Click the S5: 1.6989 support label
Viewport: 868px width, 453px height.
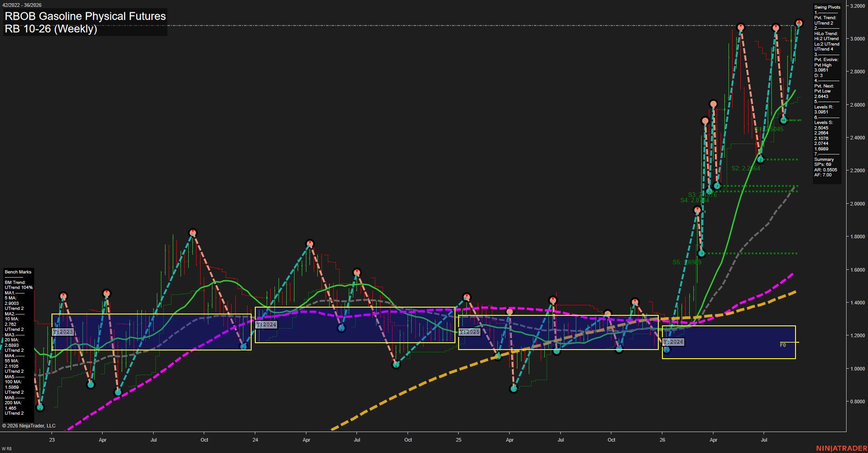pos(687,262)
